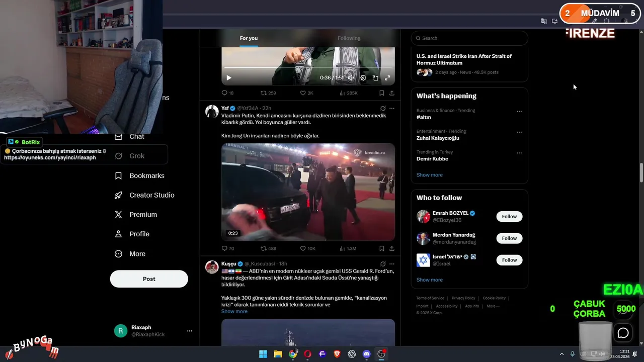Open Zuhal Kalaycıoğlu trending topic
Screen dimensions: 644x362
tap(438, 138)
